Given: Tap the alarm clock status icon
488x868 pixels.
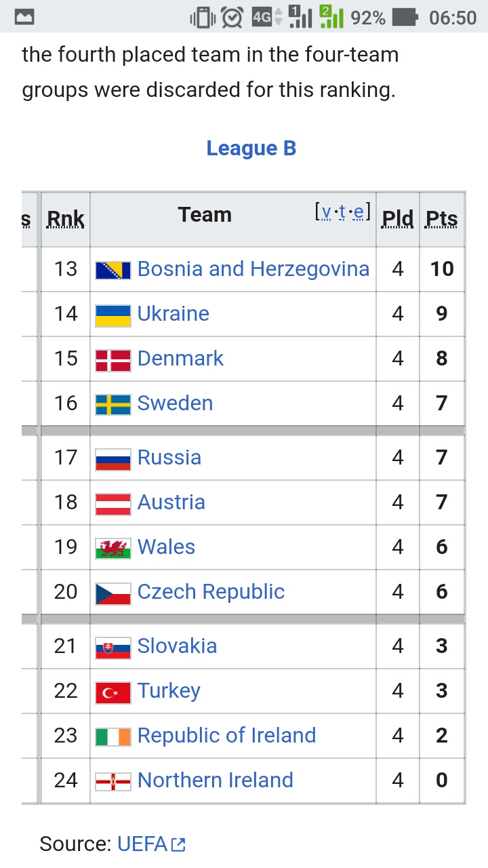Looking at the screenshot, I should click(x=232, y=17).
